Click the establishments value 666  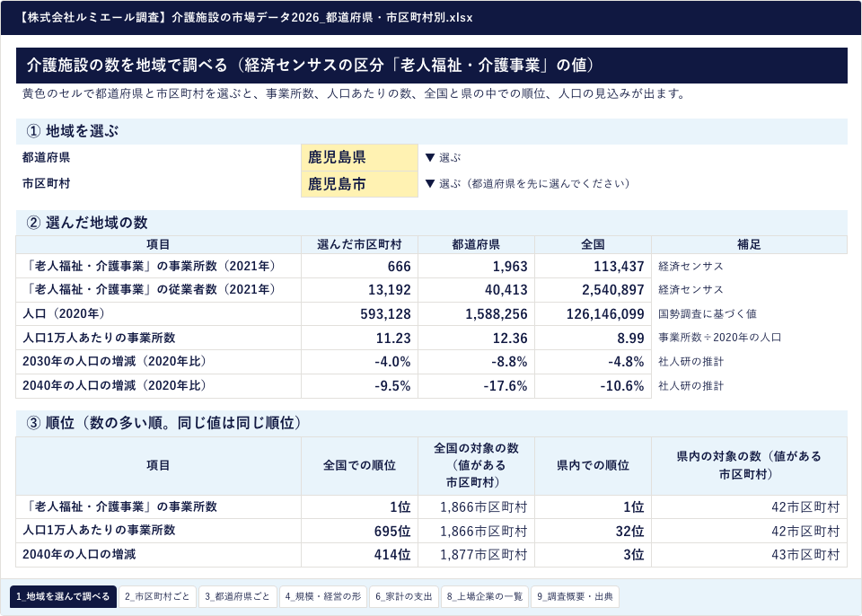click(x=359, y=266)
